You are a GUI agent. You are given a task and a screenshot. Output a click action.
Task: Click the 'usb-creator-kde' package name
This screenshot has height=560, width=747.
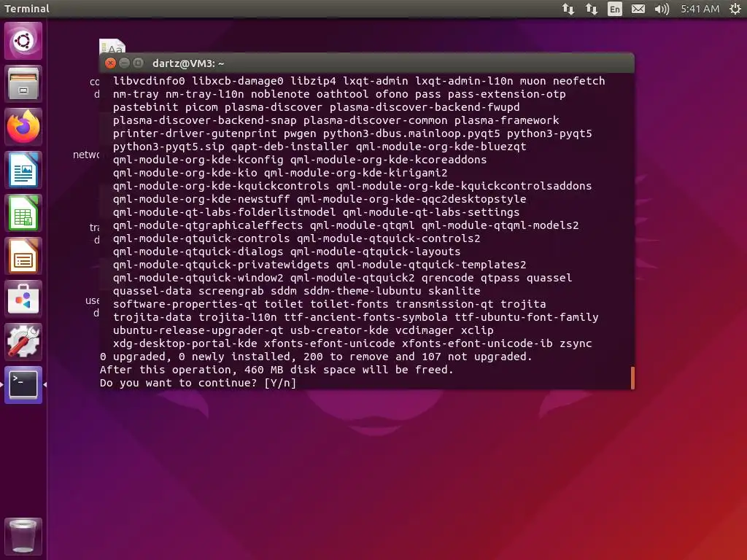(x=339, y=330)
